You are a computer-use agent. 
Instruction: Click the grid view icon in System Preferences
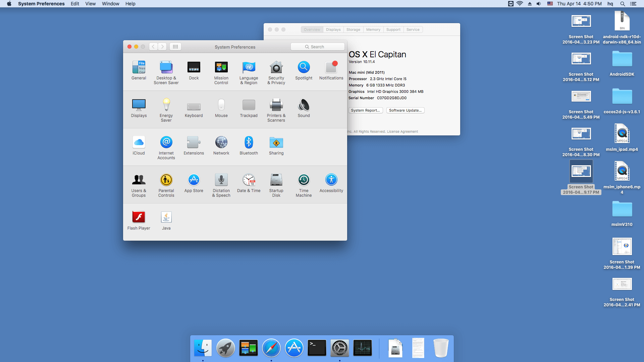coord(175,46)
